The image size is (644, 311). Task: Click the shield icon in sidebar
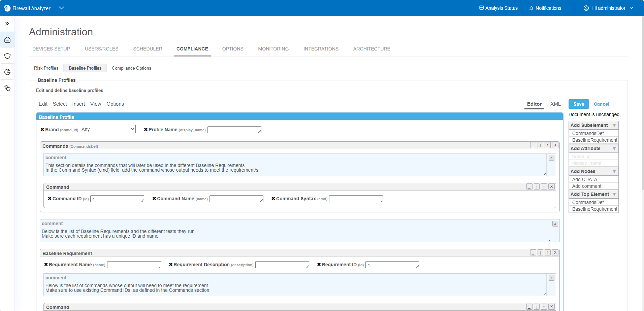[x=7, y=56]
